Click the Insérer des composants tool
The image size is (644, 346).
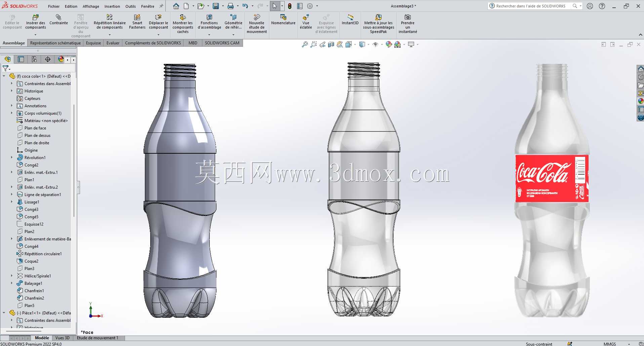35,22
